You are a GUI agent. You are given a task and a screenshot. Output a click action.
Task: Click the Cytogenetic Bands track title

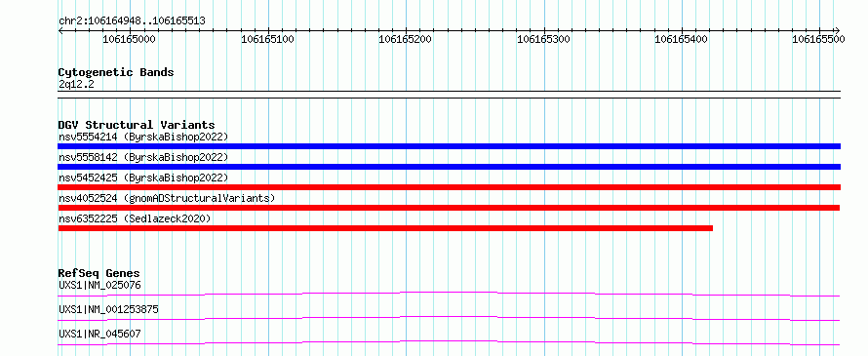pyautogui.click(x=116, y=72)
